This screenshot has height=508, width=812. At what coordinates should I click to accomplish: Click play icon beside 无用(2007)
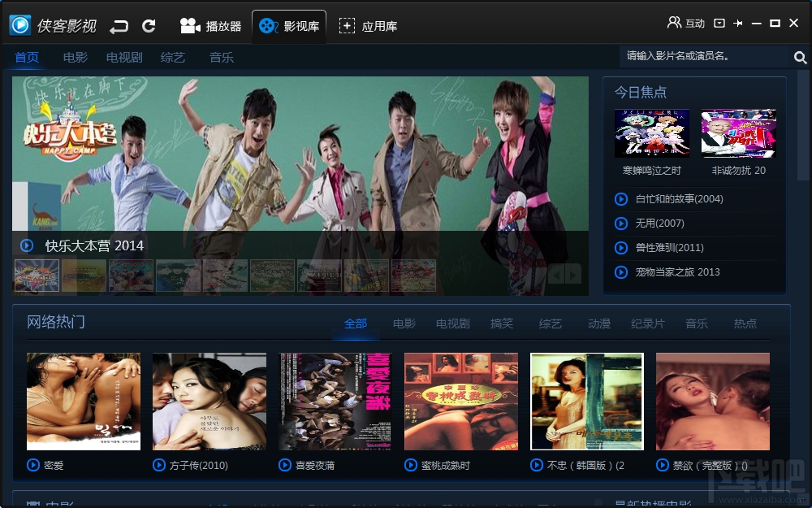point(621,224)
